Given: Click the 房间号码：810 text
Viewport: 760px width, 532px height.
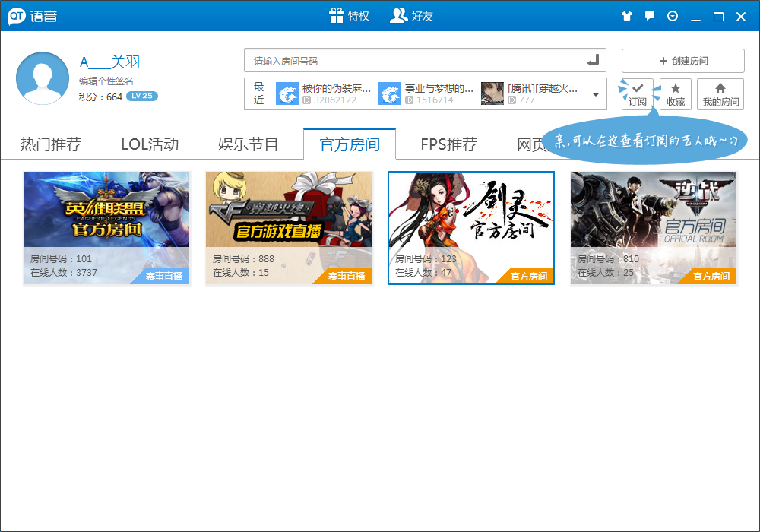Looking at the screenshot, I should (x=608, y=258).
